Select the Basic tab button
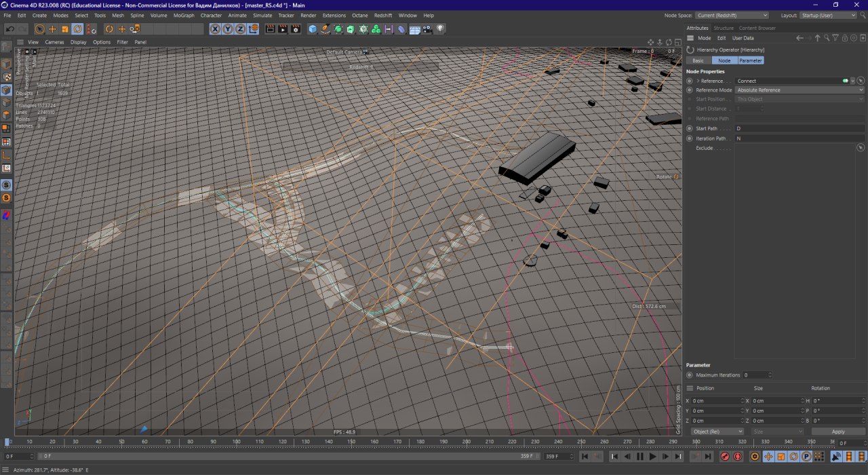 [698, 60]
